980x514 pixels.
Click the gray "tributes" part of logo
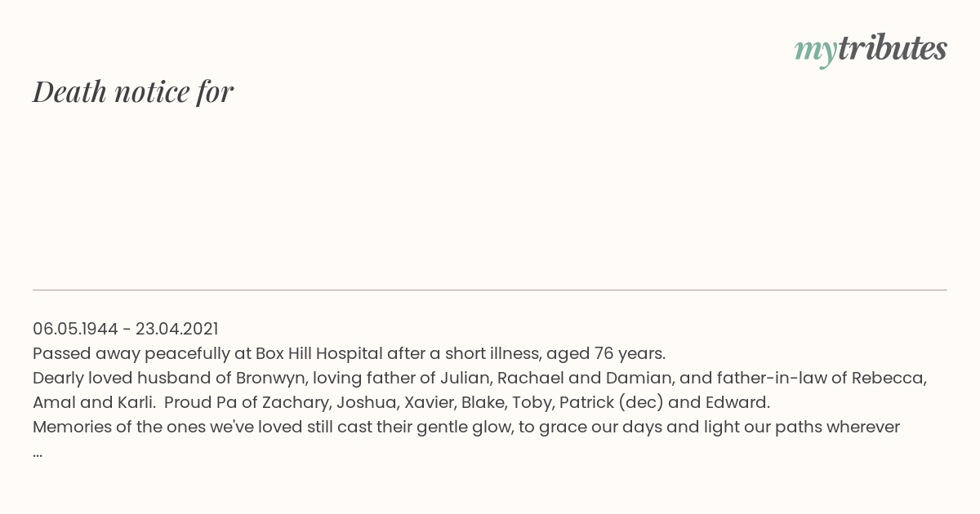coord(892,48)
